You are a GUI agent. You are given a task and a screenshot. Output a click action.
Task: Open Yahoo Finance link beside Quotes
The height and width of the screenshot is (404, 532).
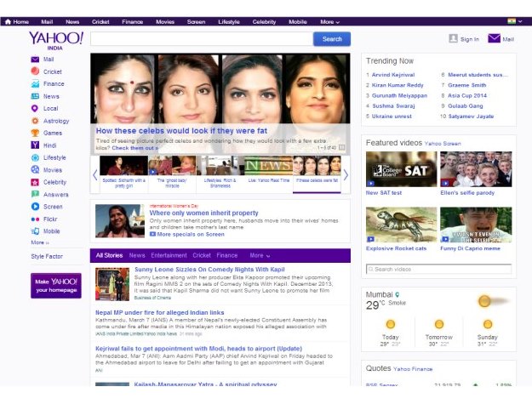[x=413, y=369]
